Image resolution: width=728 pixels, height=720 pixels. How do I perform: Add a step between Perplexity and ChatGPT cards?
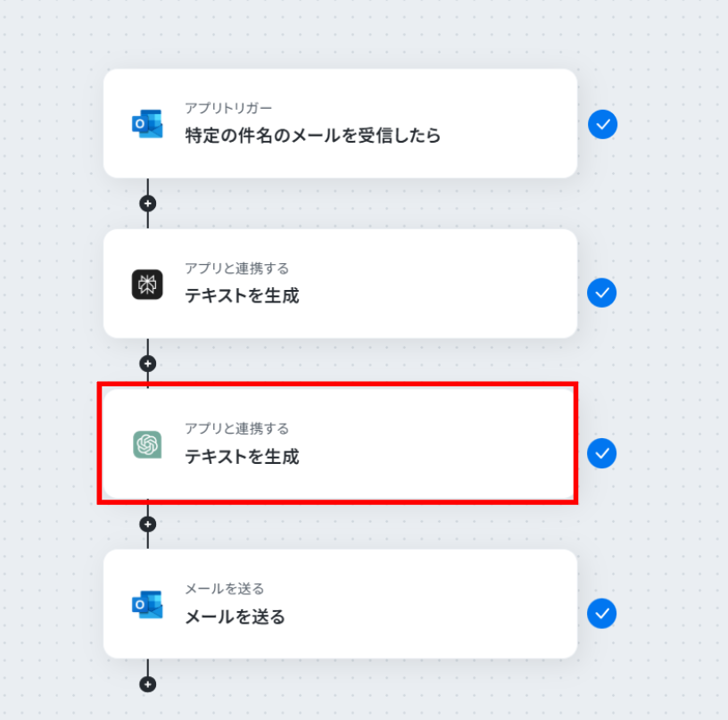tap(147, 363)
